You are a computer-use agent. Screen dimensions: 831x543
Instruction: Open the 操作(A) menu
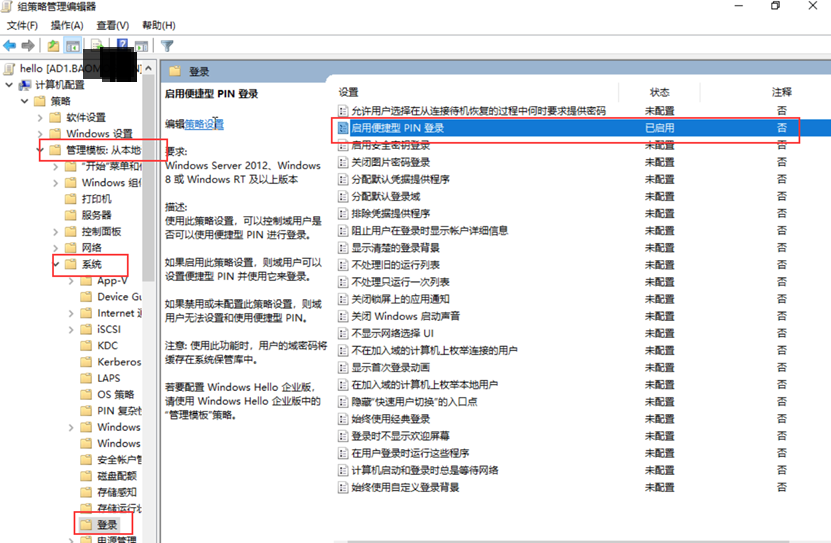coord(66,24)
